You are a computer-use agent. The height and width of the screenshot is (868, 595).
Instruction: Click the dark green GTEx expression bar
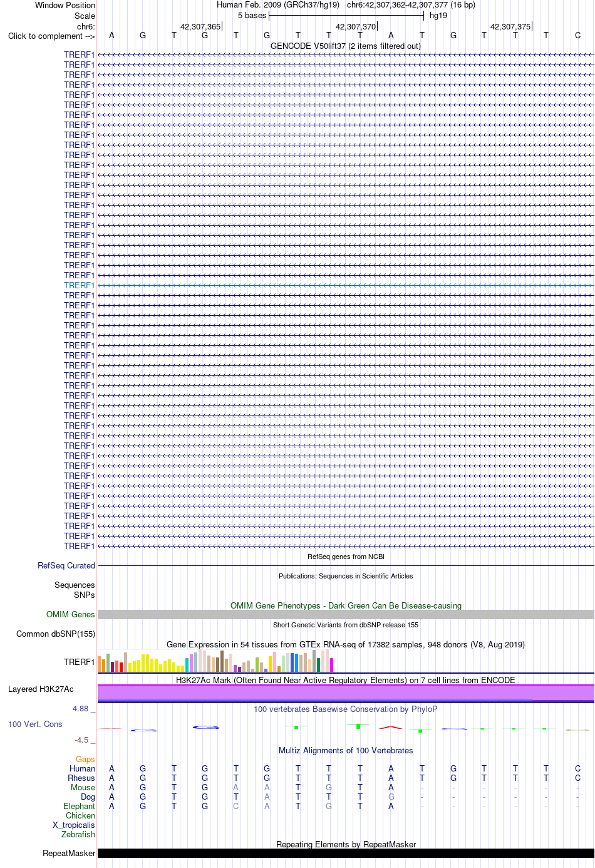tap(318, 665)
